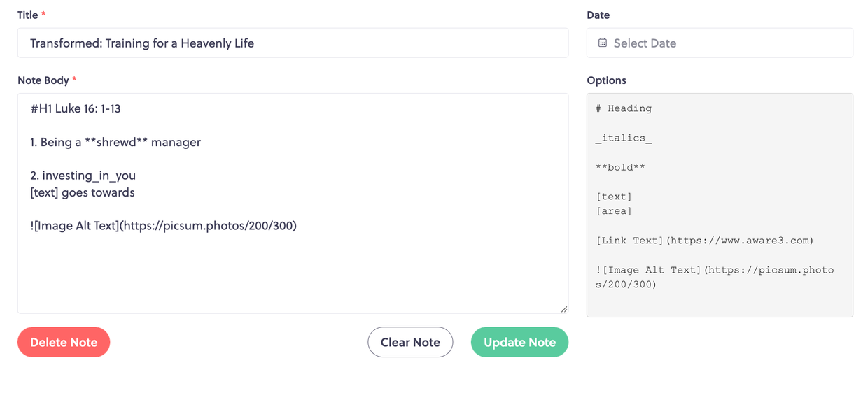The image size is (868, 393).
Task: Click the calendar icon in Date field
Action: click(x=603, y=43)
